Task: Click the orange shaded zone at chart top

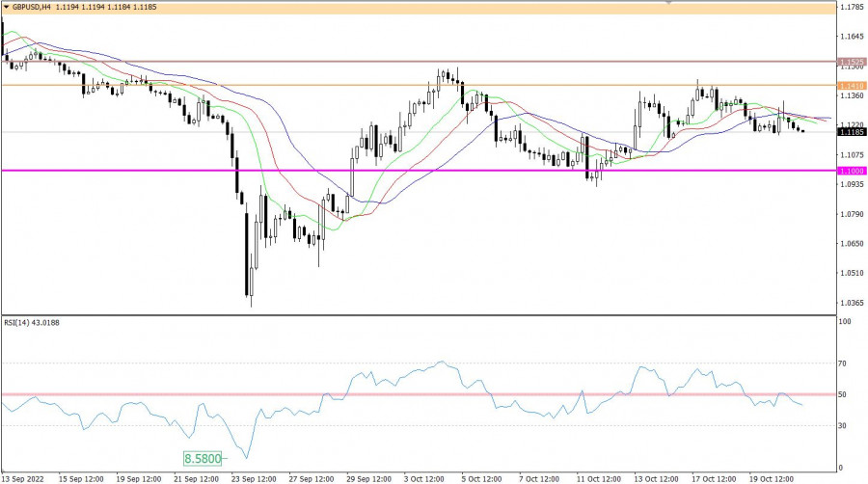Action: coord(386,8)
